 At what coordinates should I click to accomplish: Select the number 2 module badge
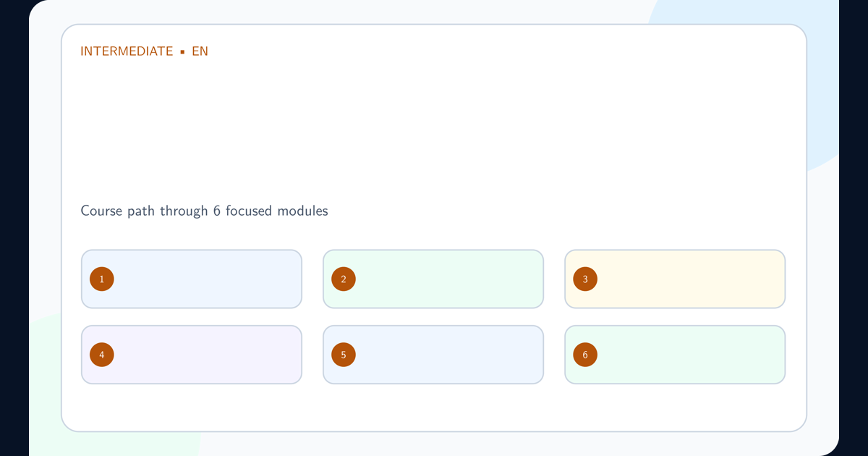[344, 279]
